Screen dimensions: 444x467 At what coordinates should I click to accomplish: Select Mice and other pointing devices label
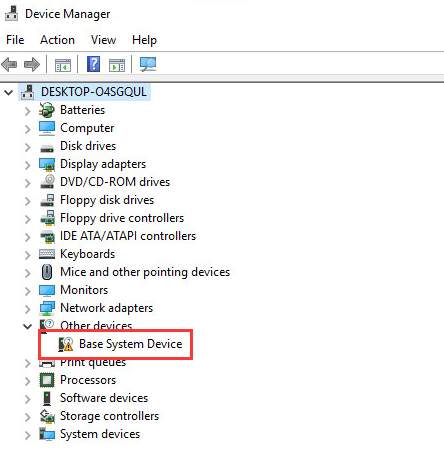[145, 272]
